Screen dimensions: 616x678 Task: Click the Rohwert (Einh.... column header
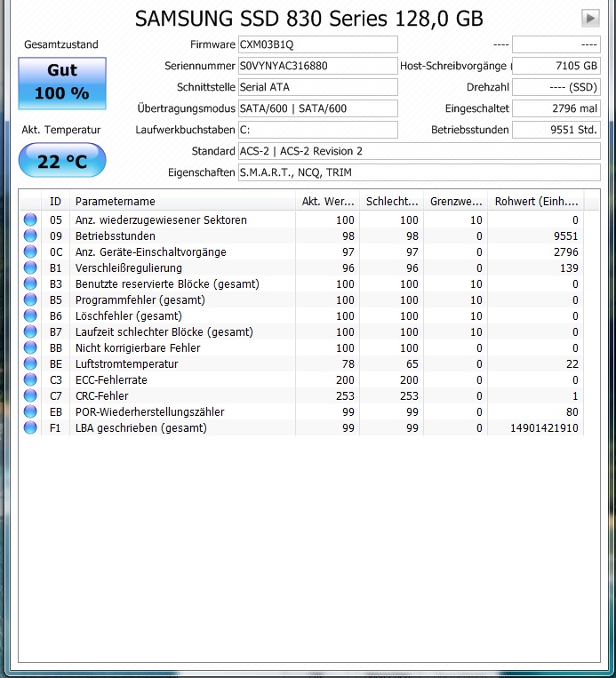(x=536, y=201)
